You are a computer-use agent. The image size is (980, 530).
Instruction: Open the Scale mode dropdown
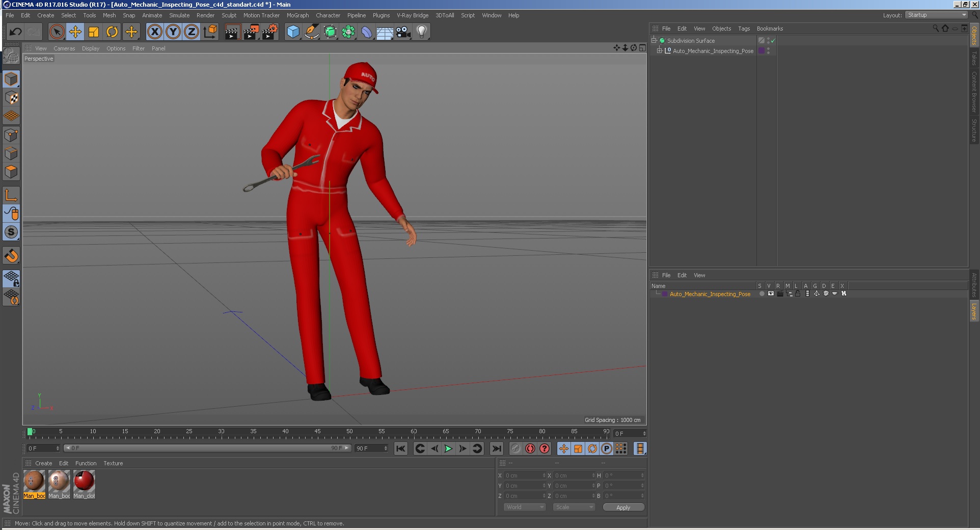[x=574, y=507]
